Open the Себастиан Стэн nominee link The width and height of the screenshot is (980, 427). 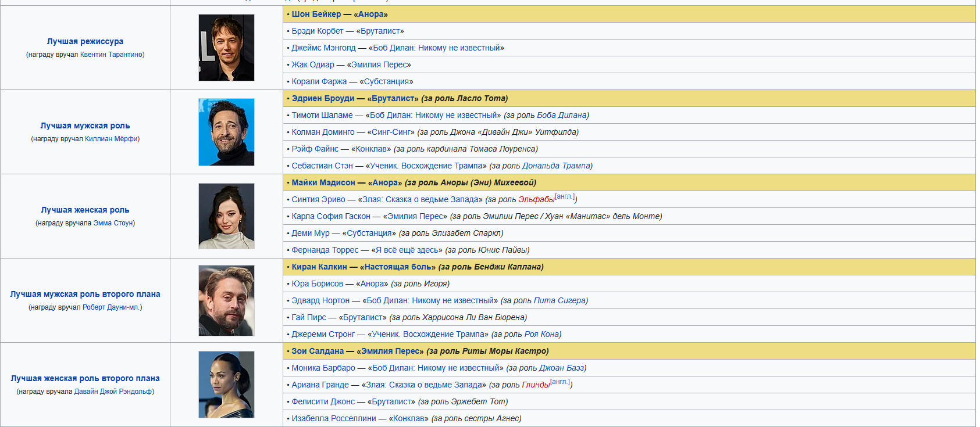tap(322, 166)
